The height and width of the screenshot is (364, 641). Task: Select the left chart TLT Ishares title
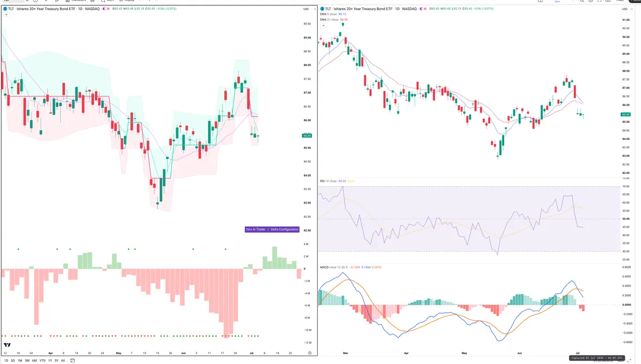click(x=54, y=9)
